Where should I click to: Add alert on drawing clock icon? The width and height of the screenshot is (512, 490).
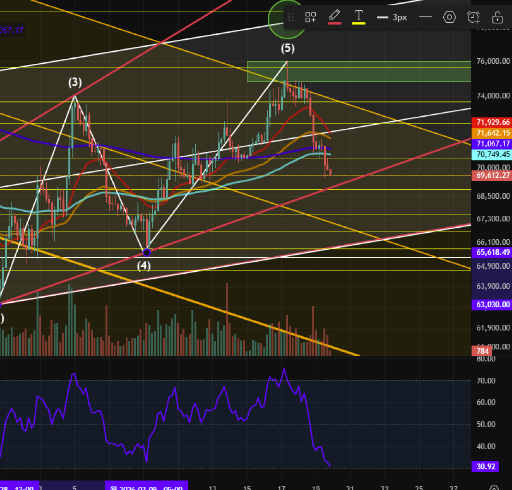tap(473, 17)
